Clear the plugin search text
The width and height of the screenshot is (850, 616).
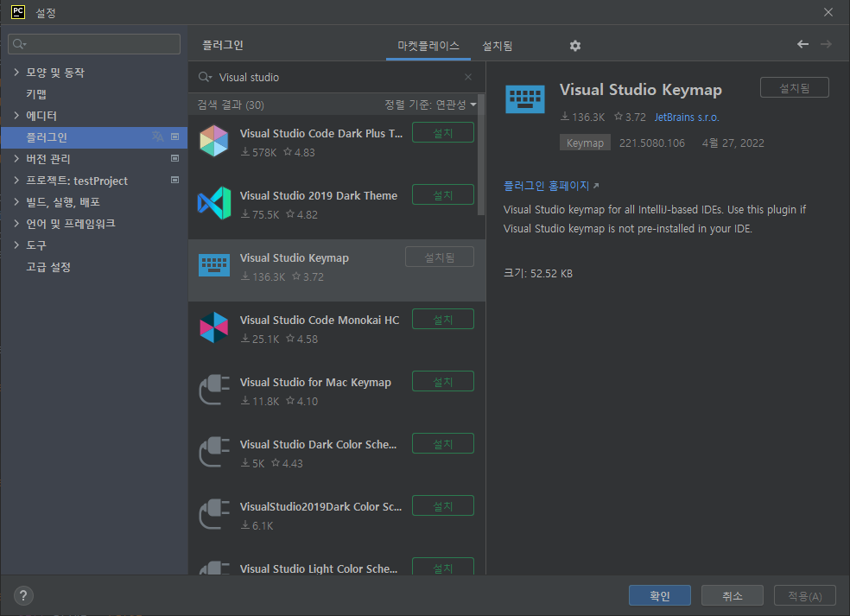tap(468, 77)
